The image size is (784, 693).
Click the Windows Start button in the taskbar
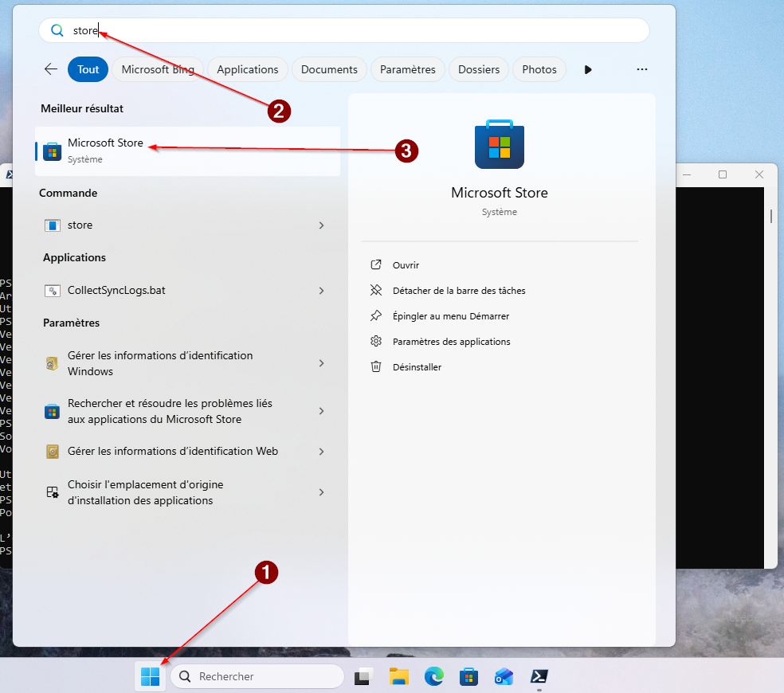click(150, 676)
